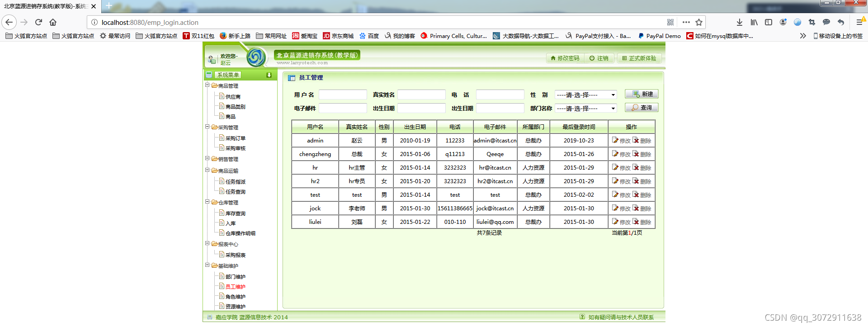
Task: Open the 供应商 menu item
Action: [233, 97]
